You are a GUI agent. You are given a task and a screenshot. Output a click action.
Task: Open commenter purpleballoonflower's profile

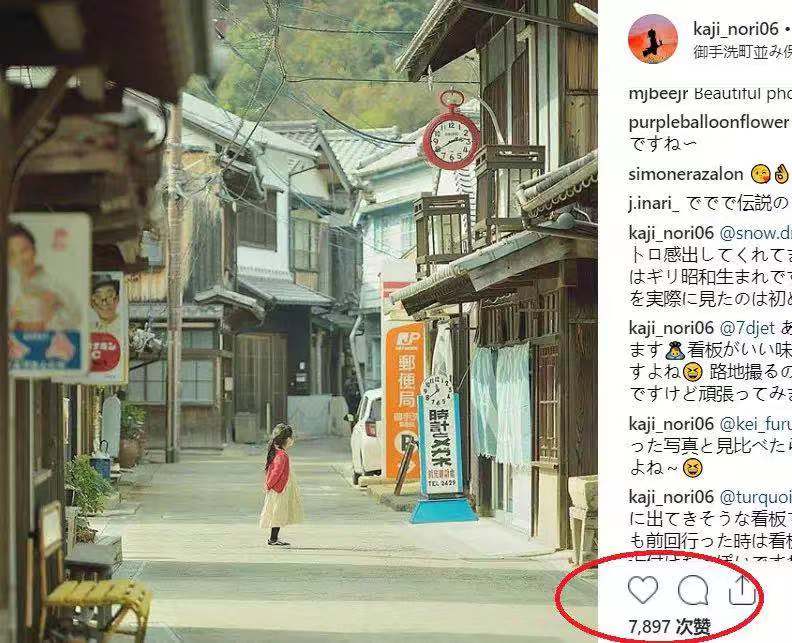point(708,122)
